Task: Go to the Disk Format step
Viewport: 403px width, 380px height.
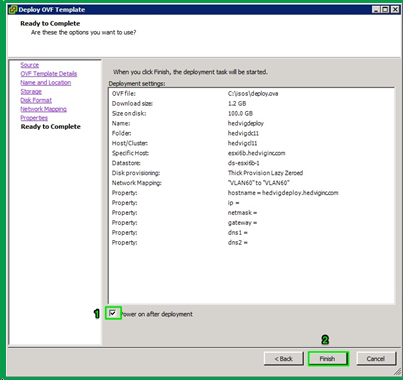Action: 36,100
